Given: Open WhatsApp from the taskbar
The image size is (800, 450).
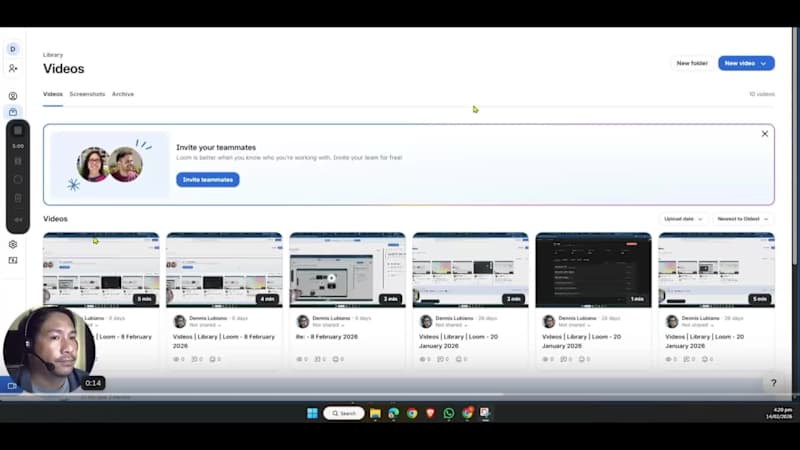Looking at the screenshot, I should (x=448, y=413).
